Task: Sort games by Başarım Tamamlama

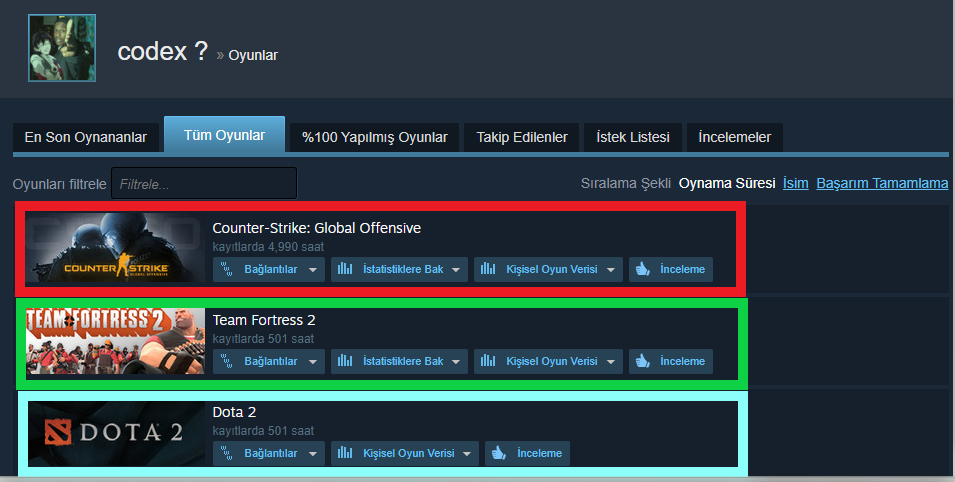Action: (882, 183)
